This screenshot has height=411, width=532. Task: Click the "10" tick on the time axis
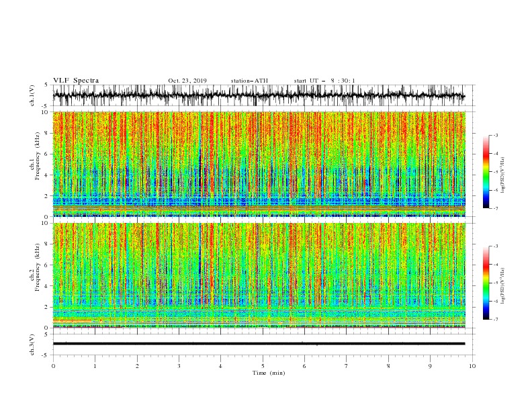(x=472, y=366)
